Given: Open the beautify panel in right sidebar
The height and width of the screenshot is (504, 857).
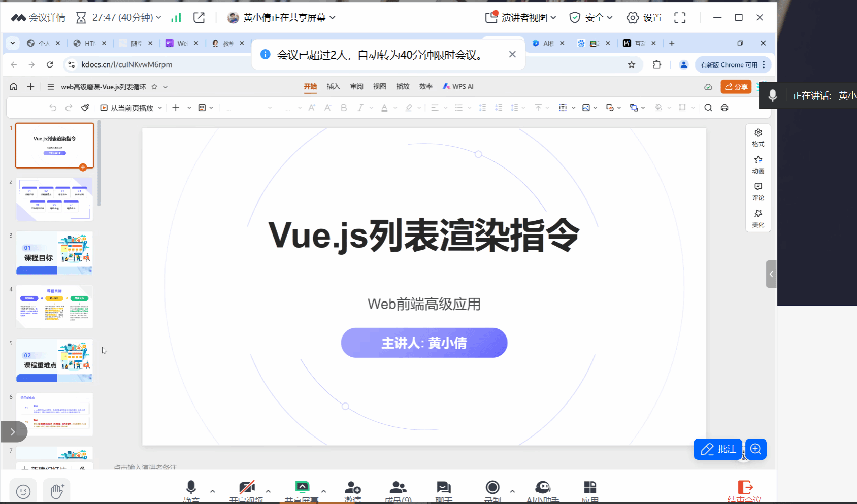Looking at the screenshot, I should [758, 218].
